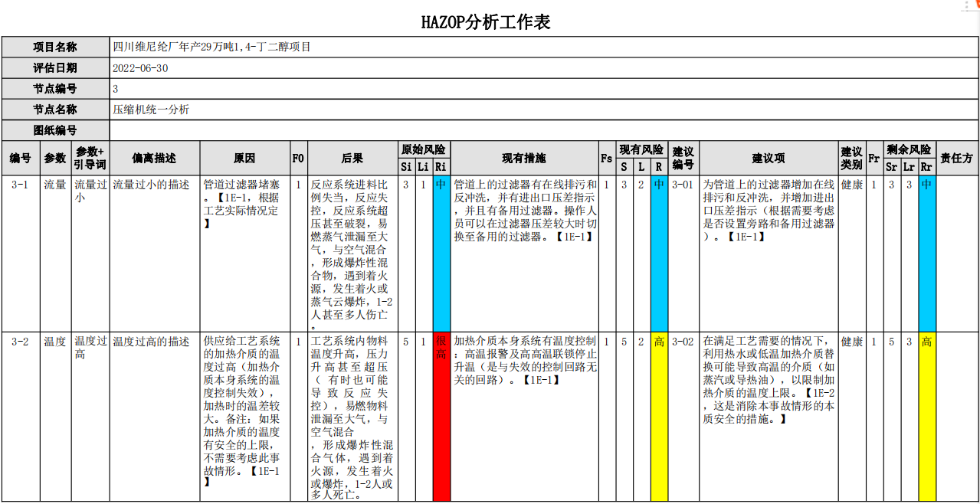The image size is (980, 504).
Task: Click the 参数+引导词 column header
Action: tap(90, 158)
